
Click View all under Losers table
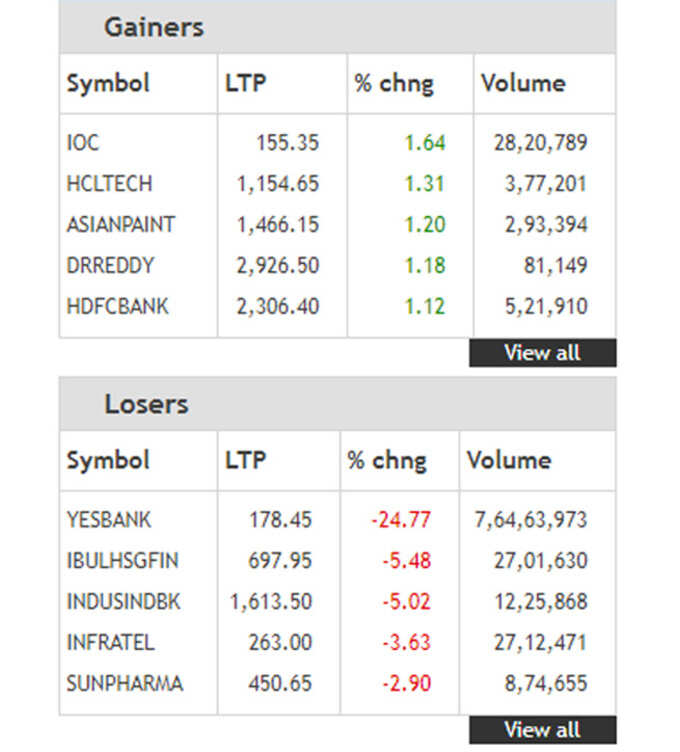point(542,729)
